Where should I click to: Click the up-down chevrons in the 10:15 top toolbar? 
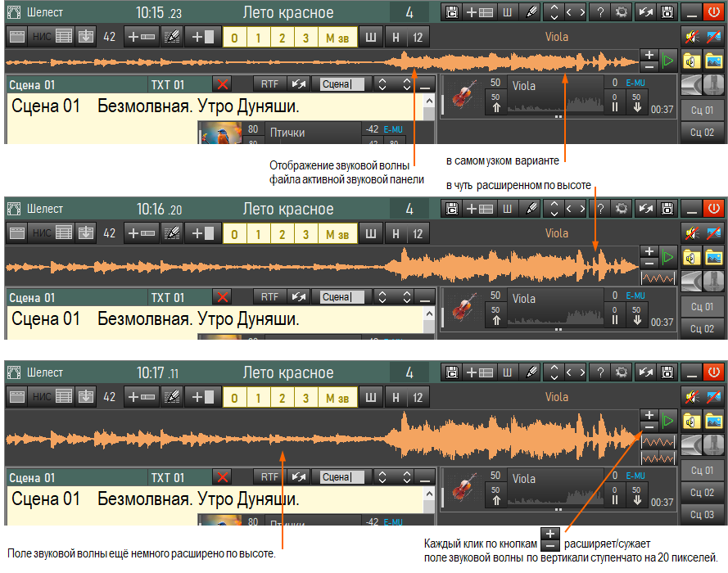554,12
